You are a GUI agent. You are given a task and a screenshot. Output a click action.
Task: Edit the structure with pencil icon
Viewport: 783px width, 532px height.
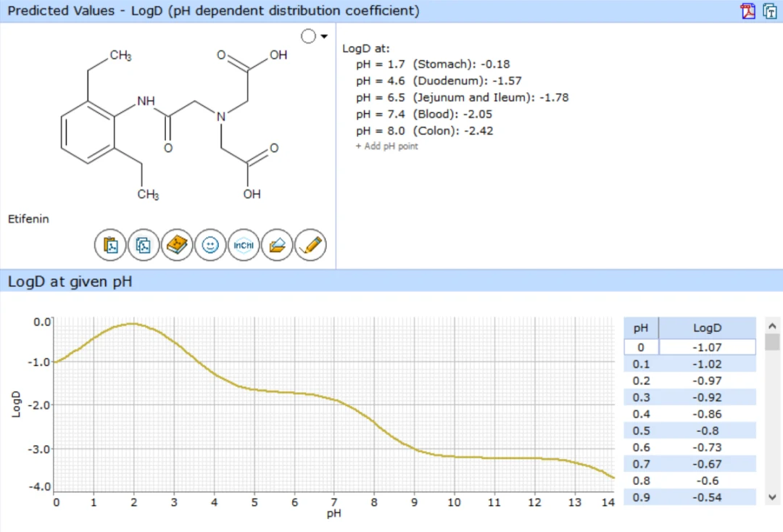310,245
